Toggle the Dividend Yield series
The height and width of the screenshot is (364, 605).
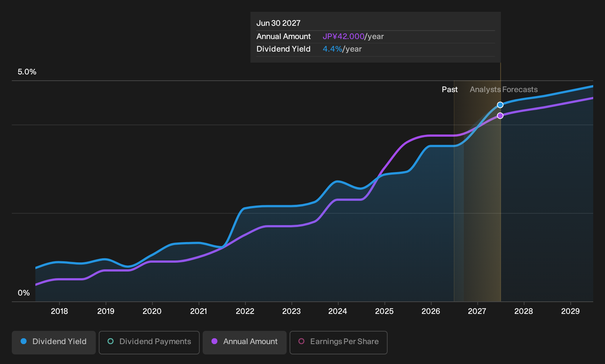[54, 343]
